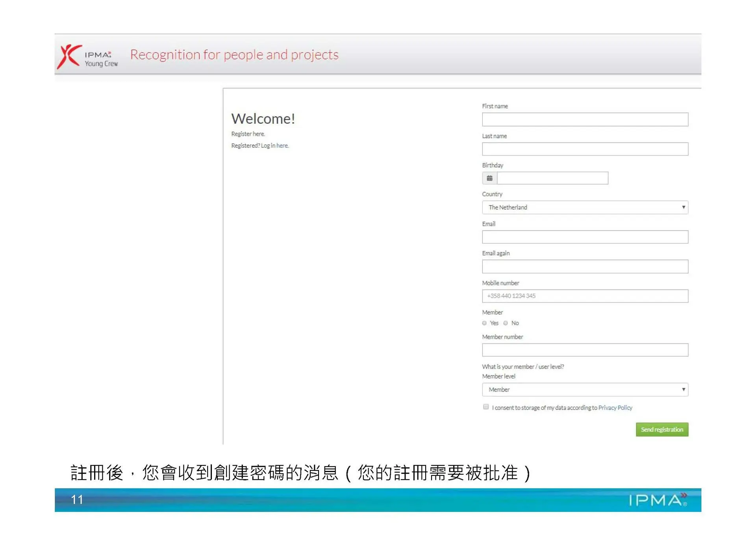The image size is (756, 537).
Task: Click the Mobile number field
Action: pyautogui.click(x=585, y=296)
